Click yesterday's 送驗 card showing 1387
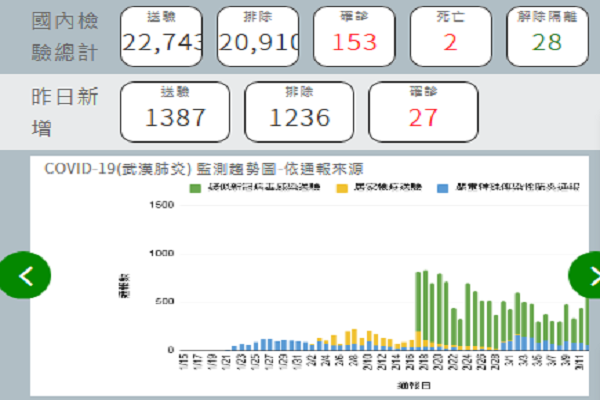This screenshot has height=400, width=600. 174,111
